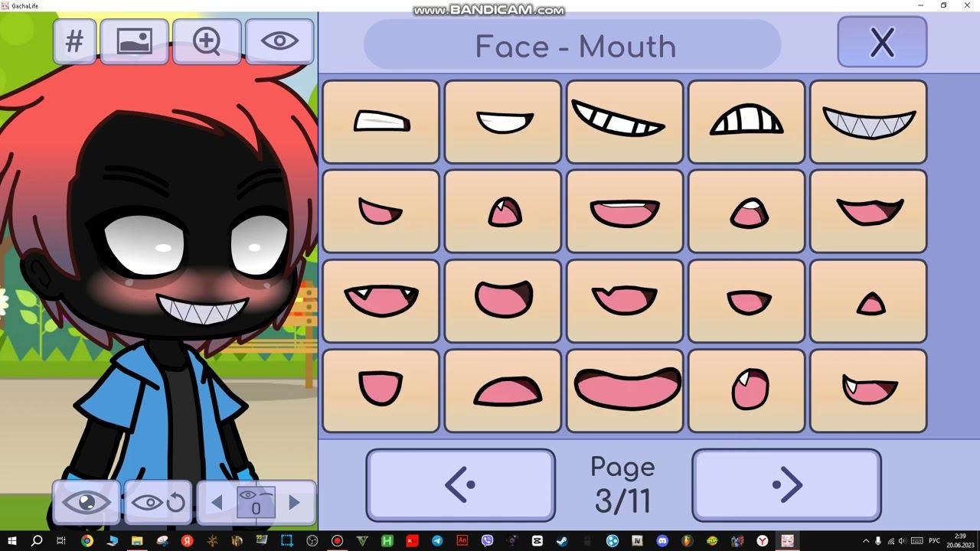Pick the arched clenched-teeth mouth

pyautogui.click(x=746, y=122)
